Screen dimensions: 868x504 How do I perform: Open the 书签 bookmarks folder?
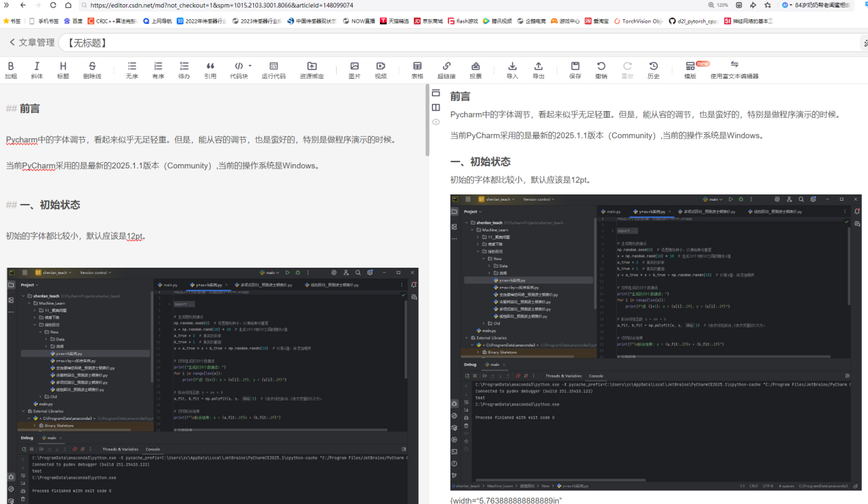[x=12, y=21]
